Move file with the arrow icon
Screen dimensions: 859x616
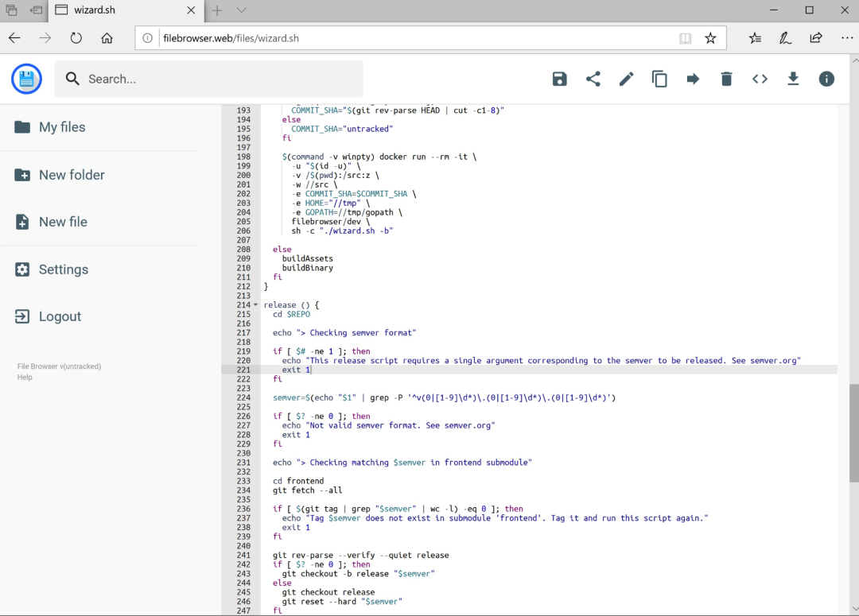pyautogui.click(x=693, y=79)
